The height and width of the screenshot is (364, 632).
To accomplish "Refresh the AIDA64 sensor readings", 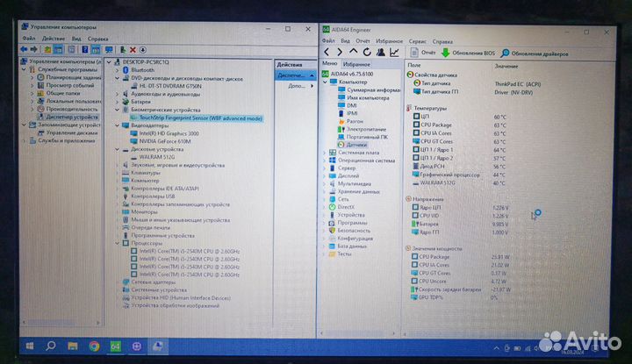I will [x=367, y=53].
